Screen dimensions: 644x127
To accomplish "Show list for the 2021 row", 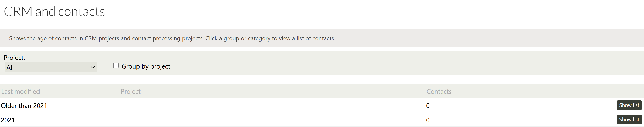I will point(629,120).
